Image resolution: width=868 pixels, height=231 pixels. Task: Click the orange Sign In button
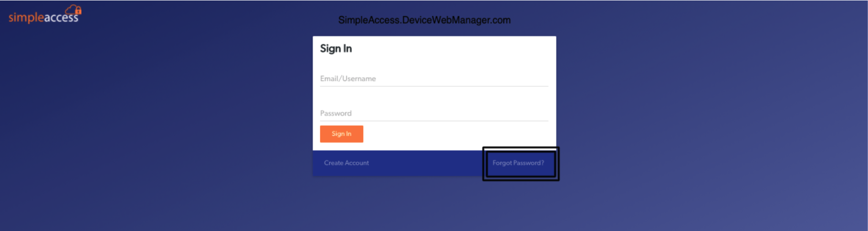pos(341,134)
